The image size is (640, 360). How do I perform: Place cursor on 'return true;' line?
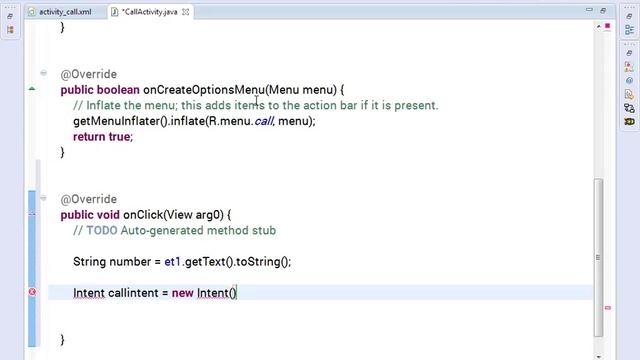pyautogui.click(x=103, y=137)
